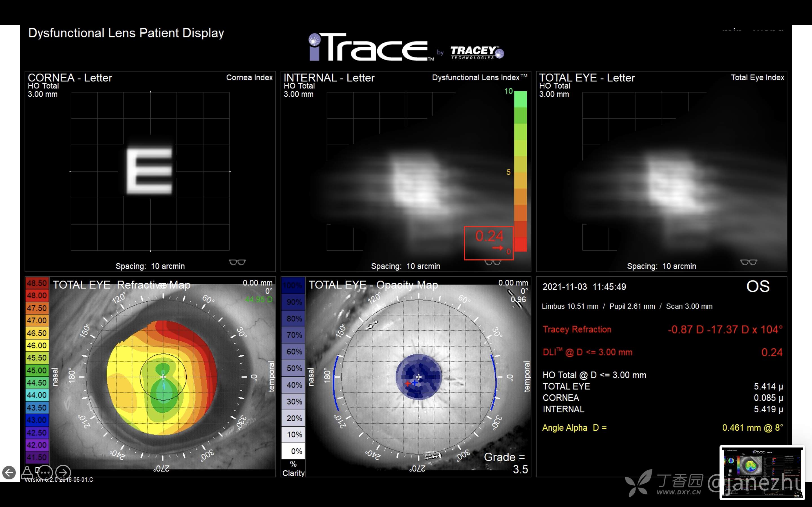
Task: Click the 90% clarity scale swatch
Action: pyautogui.click(x=293, y=302)
